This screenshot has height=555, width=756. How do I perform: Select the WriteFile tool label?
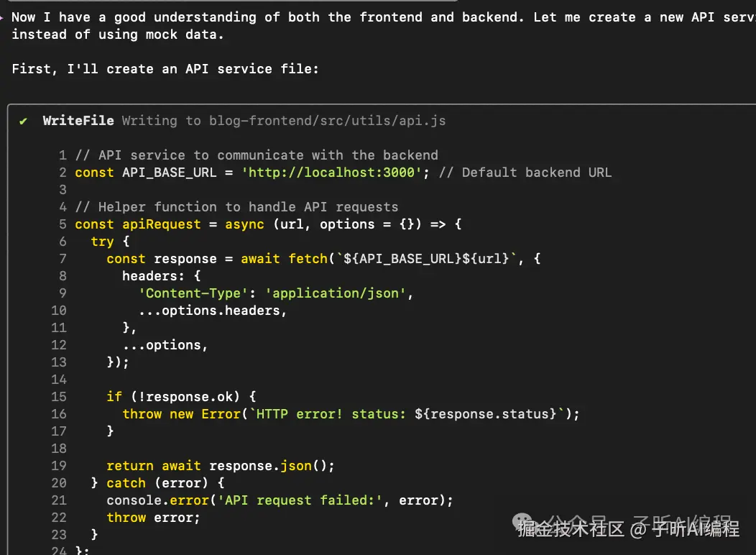pos(78,121)
